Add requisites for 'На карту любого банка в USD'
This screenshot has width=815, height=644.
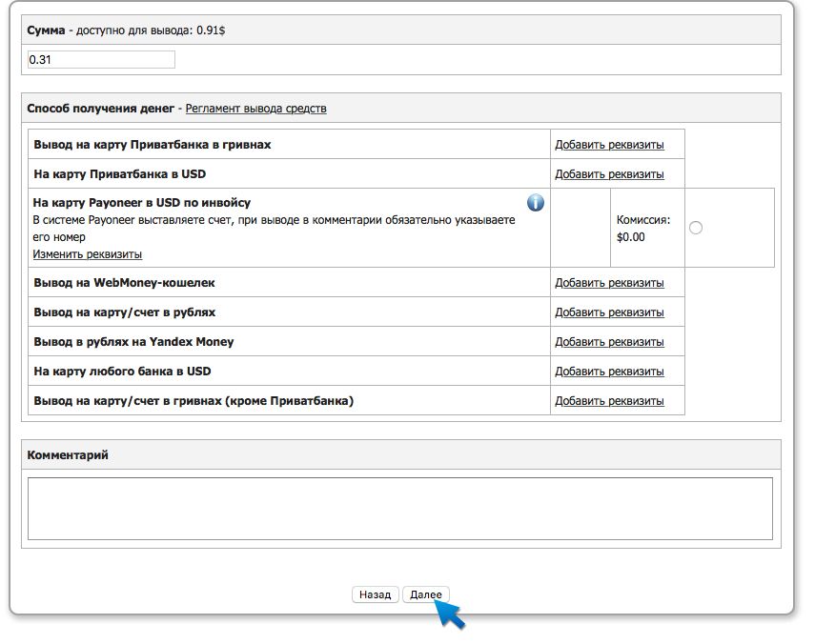609,372
